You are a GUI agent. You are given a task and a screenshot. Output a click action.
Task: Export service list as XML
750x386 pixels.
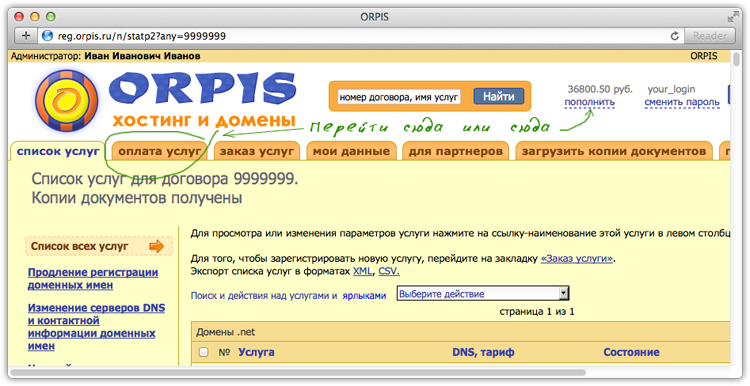pos(362,271)
